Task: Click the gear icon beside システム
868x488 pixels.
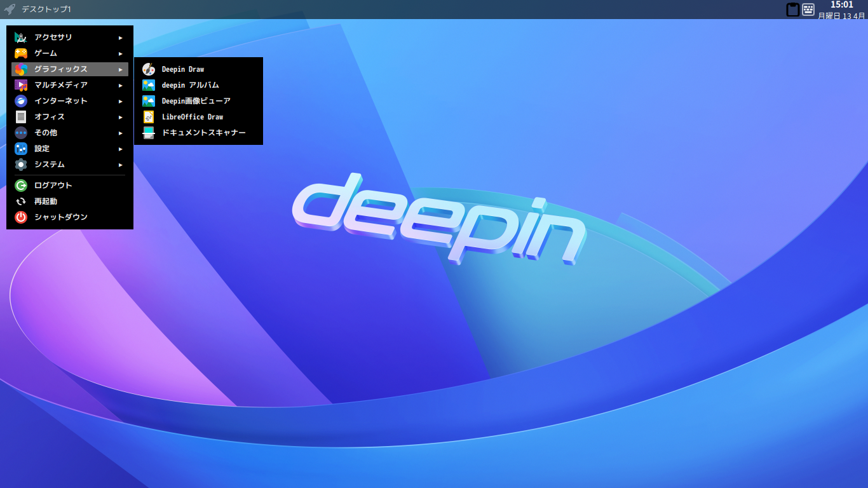Action: [21, 165]
